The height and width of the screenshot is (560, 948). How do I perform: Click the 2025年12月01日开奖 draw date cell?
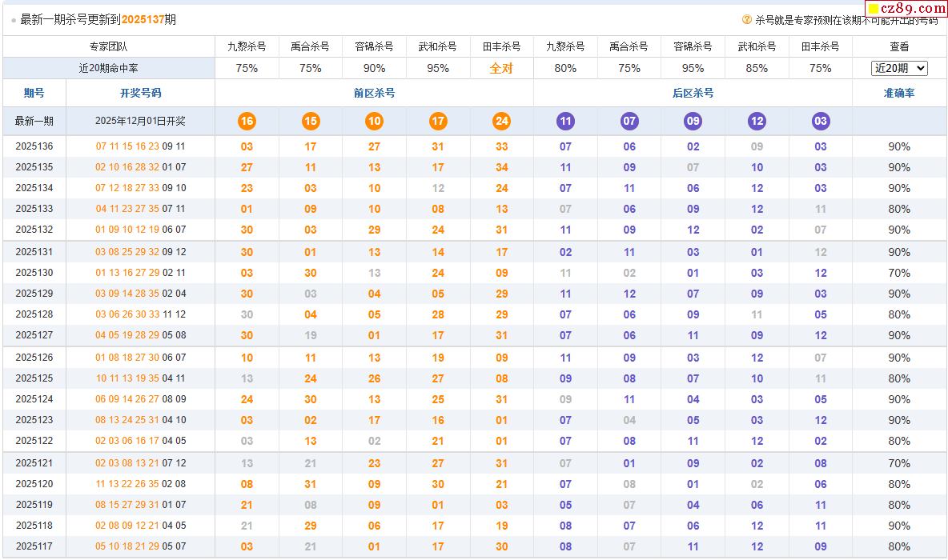click(x=140, y=122)
